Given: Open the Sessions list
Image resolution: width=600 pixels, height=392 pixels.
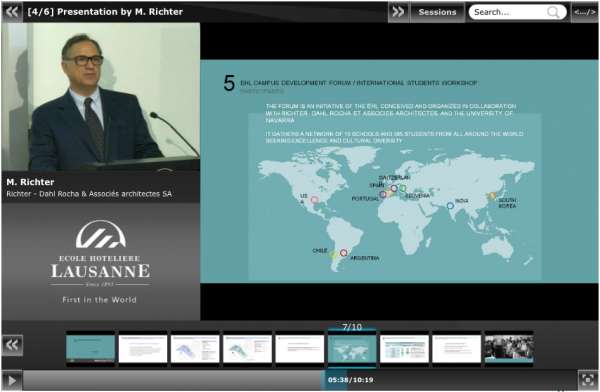Looking at the screenshot, I should 437,12.
